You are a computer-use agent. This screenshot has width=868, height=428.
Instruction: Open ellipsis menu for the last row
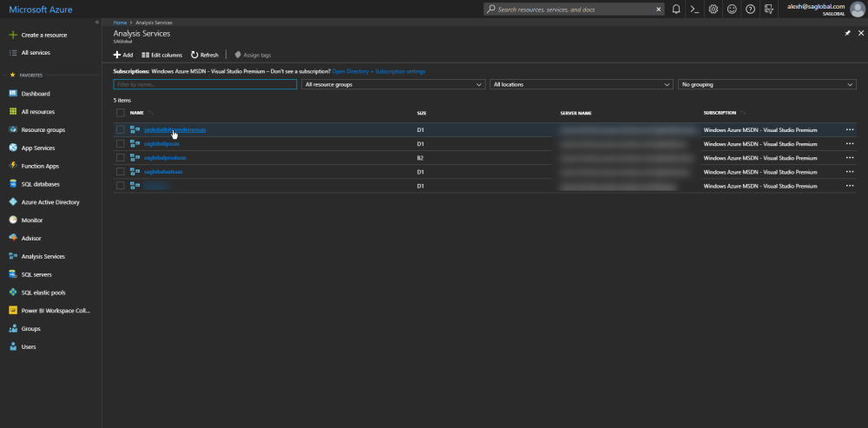pos(850,186)
